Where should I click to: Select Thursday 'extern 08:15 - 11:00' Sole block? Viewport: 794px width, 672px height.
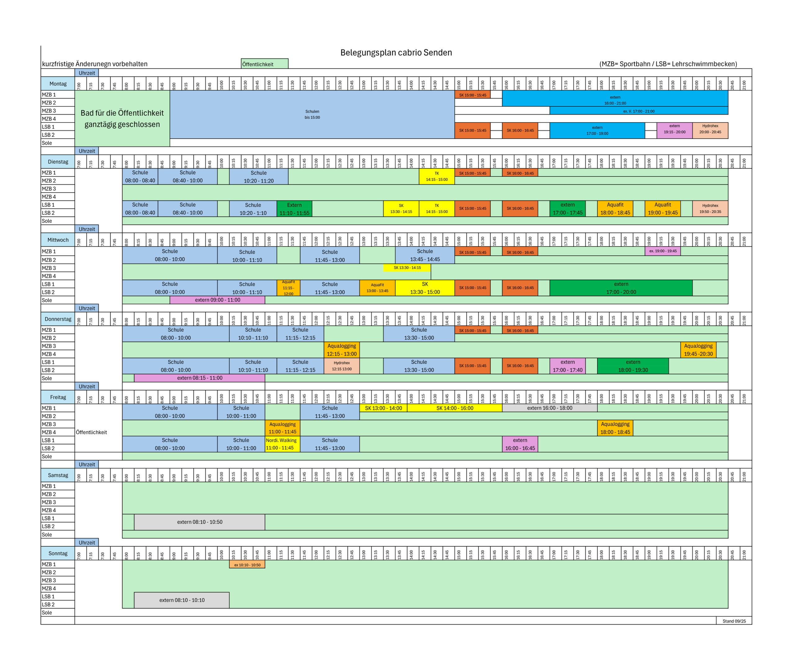[199, 378]
